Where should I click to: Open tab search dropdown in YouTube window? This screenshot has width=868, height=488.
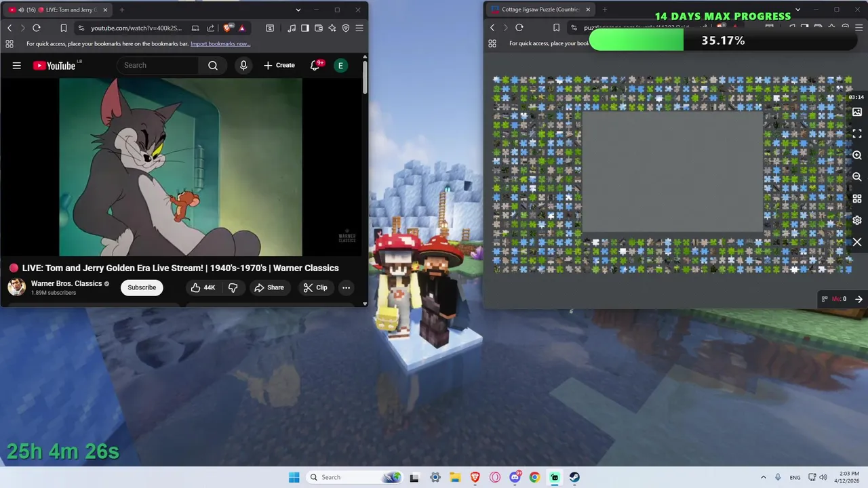[298, 10]
